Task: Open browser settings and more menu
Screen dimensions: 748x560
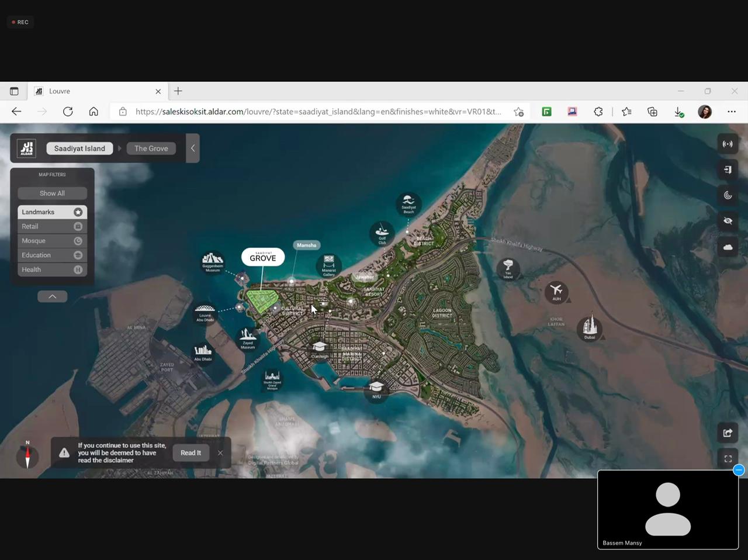Action: [732, 112]
